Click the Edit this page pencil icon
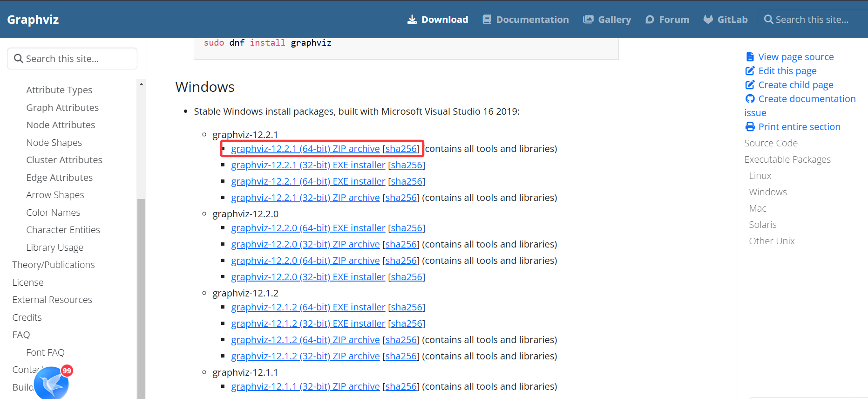 click(x=750, y=71)
